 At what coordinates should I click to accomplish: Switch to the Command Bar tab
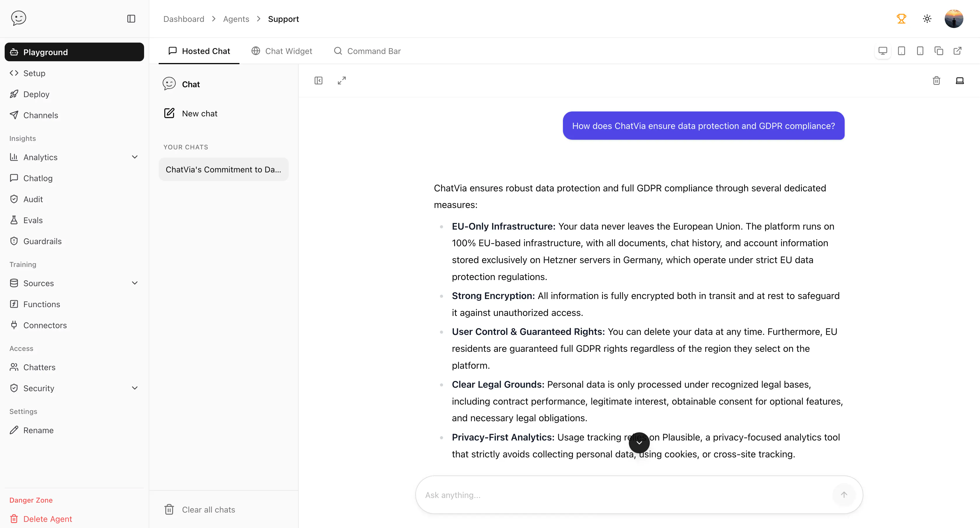[367, 51]
